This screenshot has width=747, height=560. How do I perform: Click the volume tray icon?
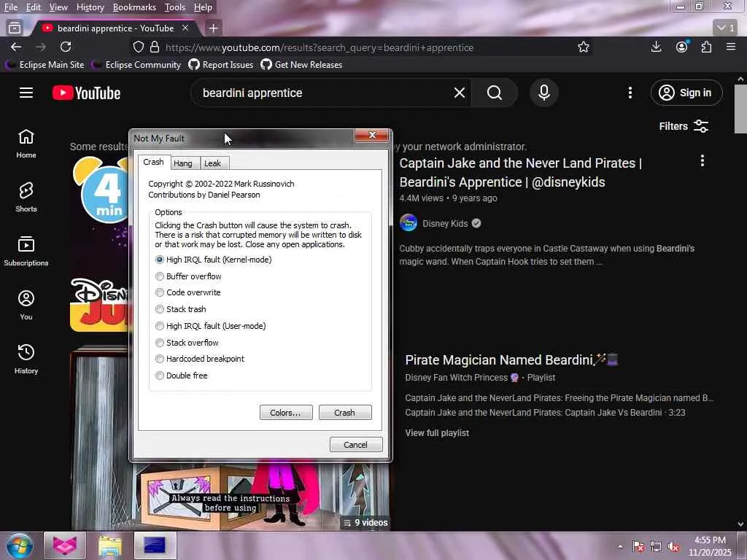pyautogui.click(x=673, y=547)
